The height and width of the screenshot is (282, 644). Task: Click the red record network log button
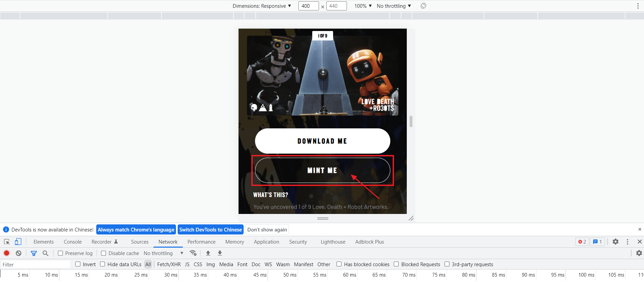pyautogui.click(x=6, y=253)
